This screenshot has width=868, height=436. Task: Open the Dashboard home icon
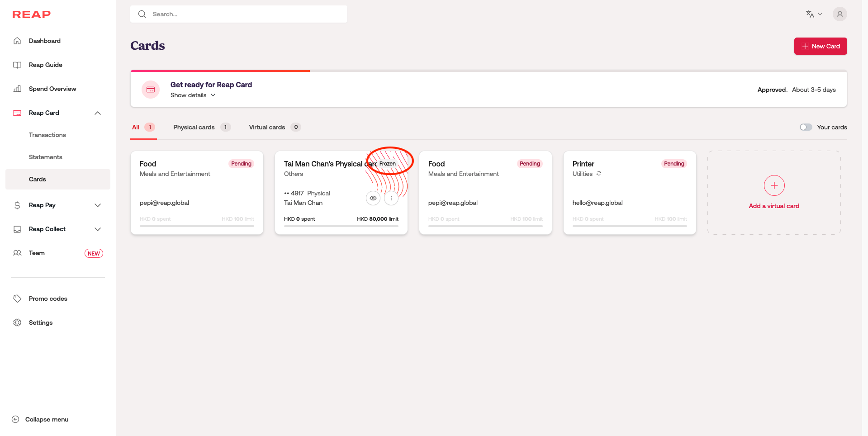point(17,41)
